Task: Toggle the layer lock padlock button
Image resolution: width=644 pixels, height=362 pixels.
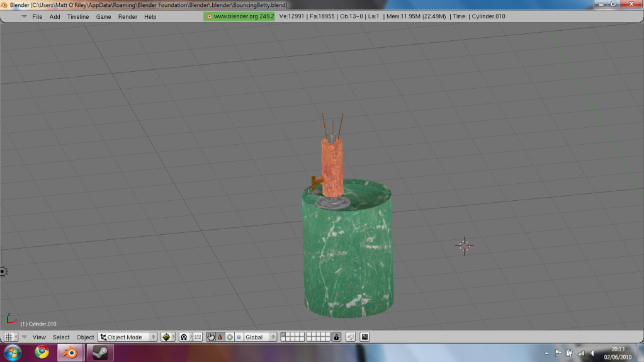Action: pos(336,337)
